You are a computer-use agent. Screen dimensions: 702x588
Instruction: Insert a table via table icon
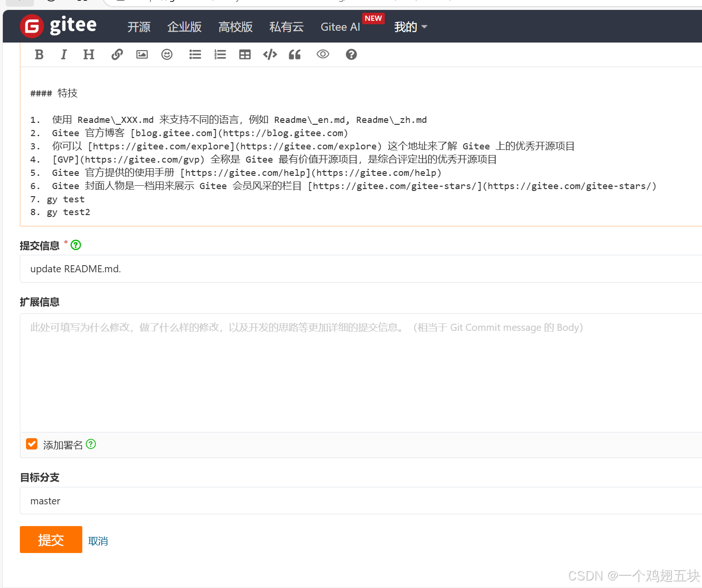tap(245, 54)
